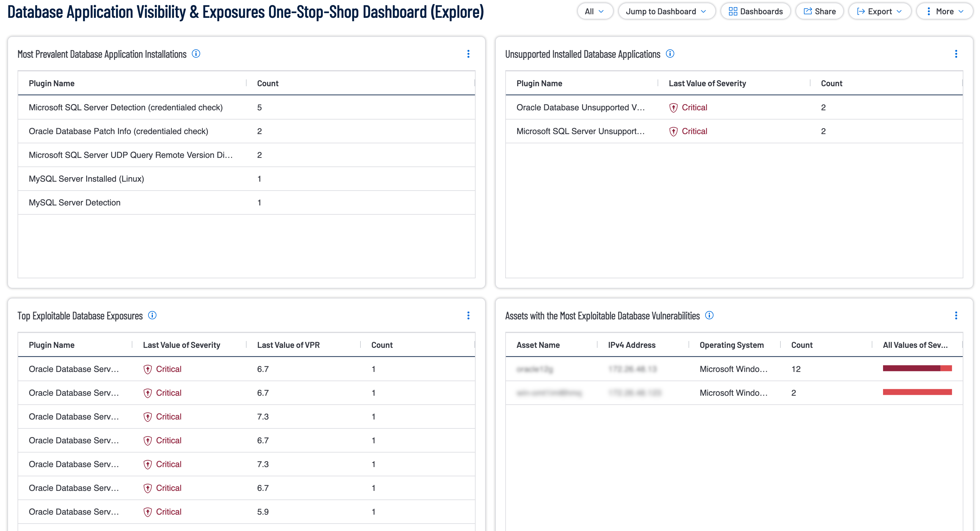This screenshot has width=980, height=531.
Task: Click the Critical link on the first Oracle Database exposure row
Action: pyautogui.click(x=169, y=369)
